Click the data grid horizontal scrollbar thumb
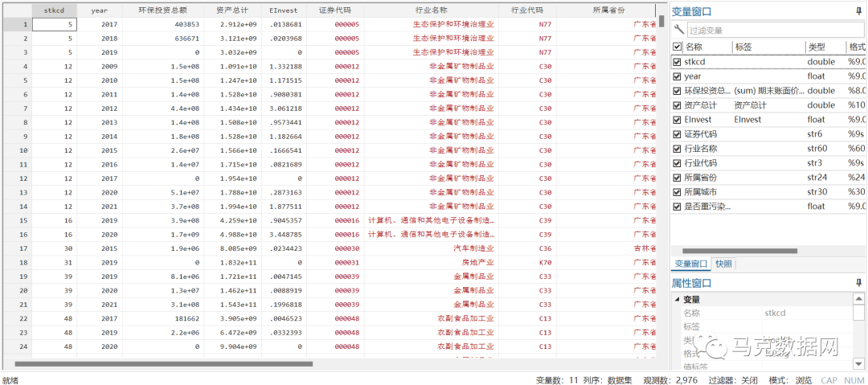Screen dimensions: 868x385 163,364
